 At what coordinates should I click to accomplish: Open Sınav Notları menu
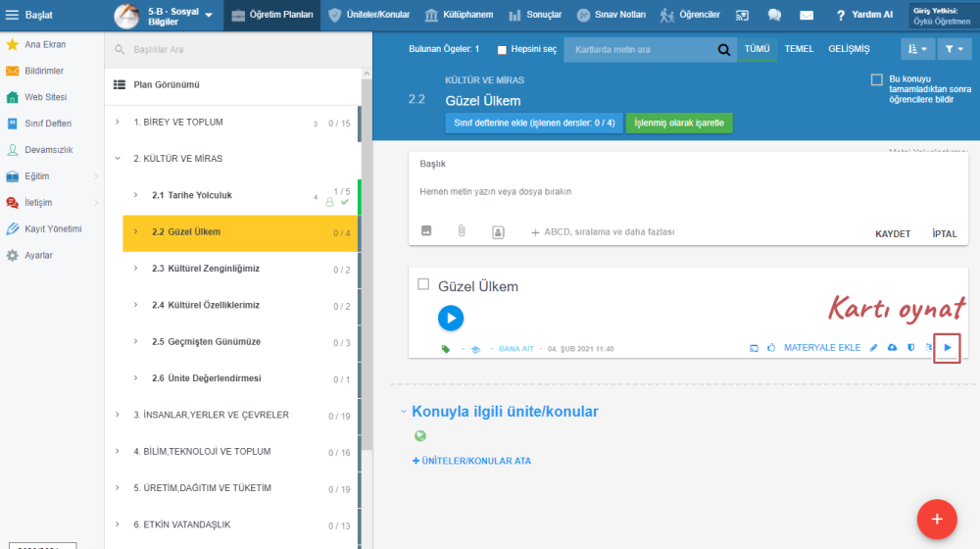click(x=612, y=15)
